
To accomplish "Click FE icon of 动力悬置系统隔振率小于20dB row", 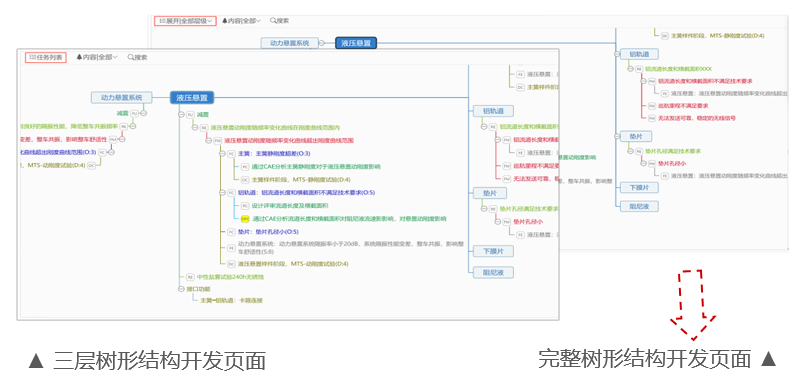I will (231, 248).
